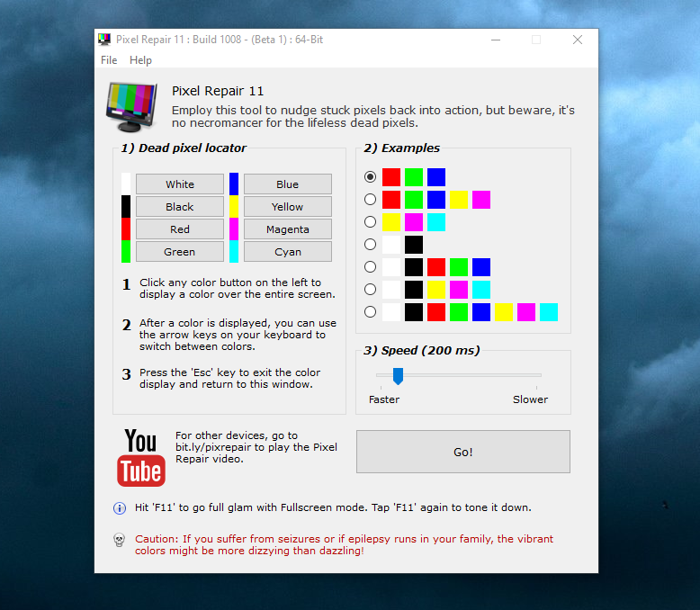Image resolution: width=700 pixels, height=610 pixels.
Task: Close the Pixel Repair window
Action: tap(578, 40)
